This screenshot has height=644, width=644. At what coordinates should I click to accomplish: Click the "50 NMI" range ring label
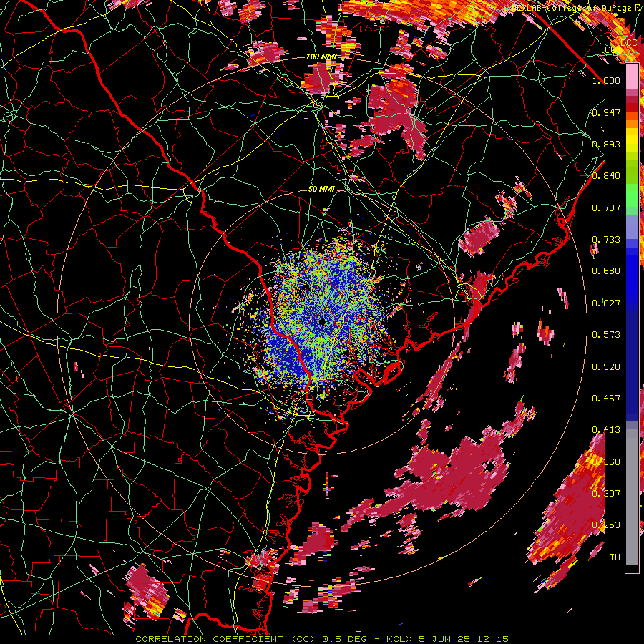point(321,189)
